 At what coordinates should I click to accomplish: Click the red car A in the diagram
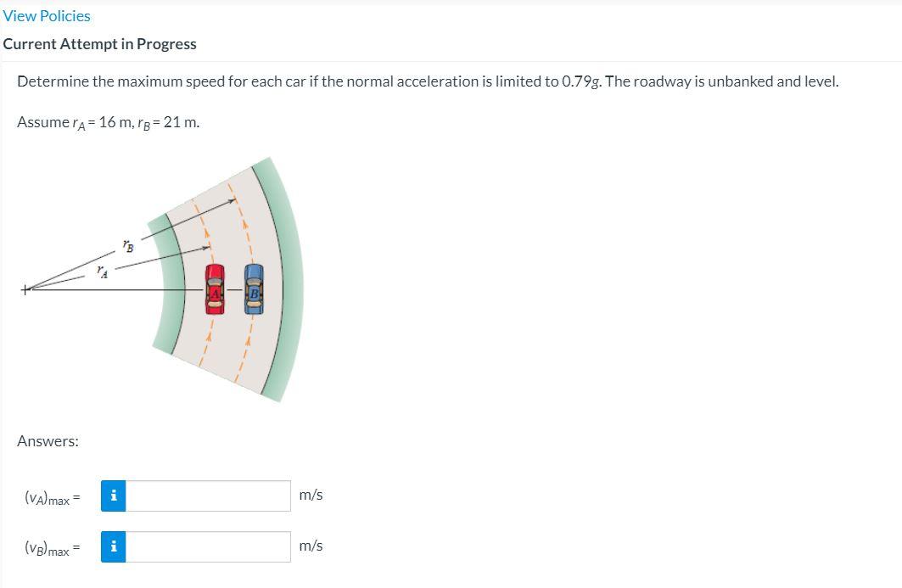(216, 289)
